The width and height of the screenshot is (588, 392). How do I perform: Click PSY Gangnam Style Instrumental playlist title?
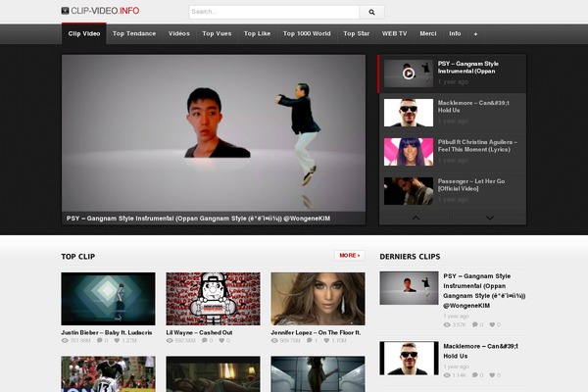[468, 68]
